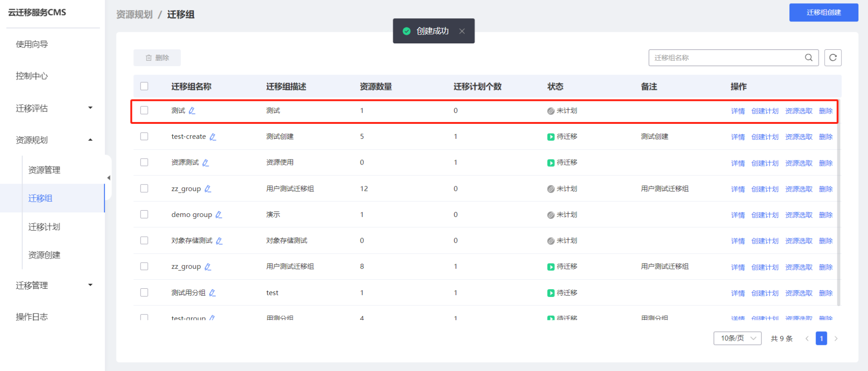868x371 pixels.
Task: Toggle the select-all checkbox in the table header
Action: click(x=144, y=86)
